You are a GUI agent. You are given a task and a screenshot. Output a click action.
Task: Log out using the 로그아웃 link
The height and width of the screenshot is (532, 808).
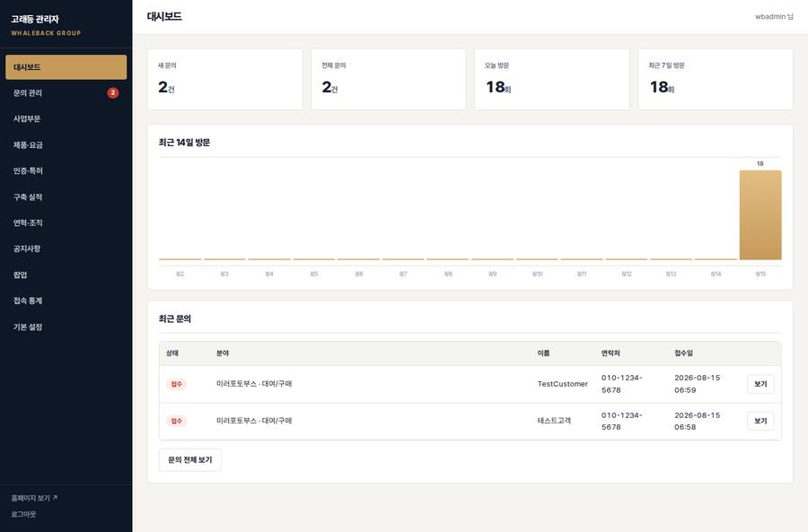click(x=23, y=514)
